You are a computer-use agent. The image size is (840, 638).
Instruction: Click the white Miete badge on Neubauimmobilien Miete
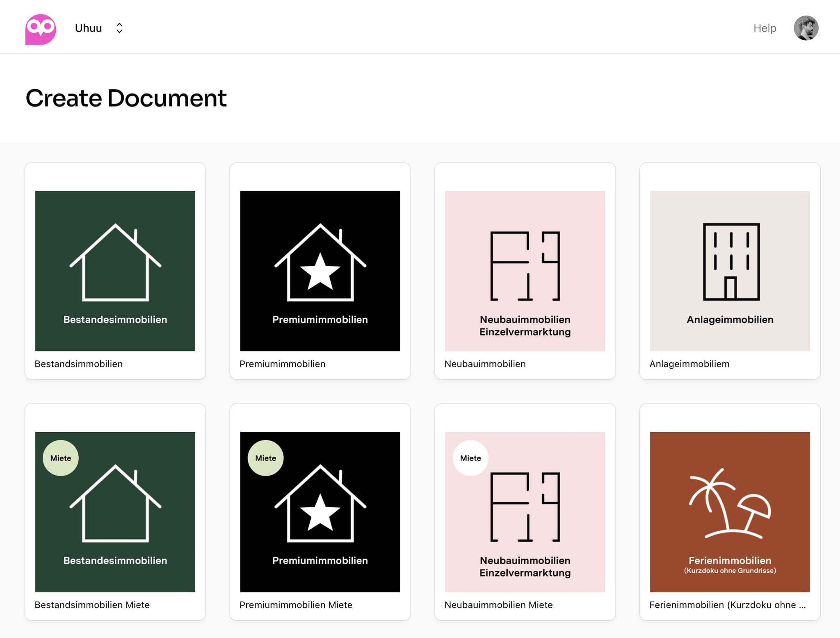point(470,458)
